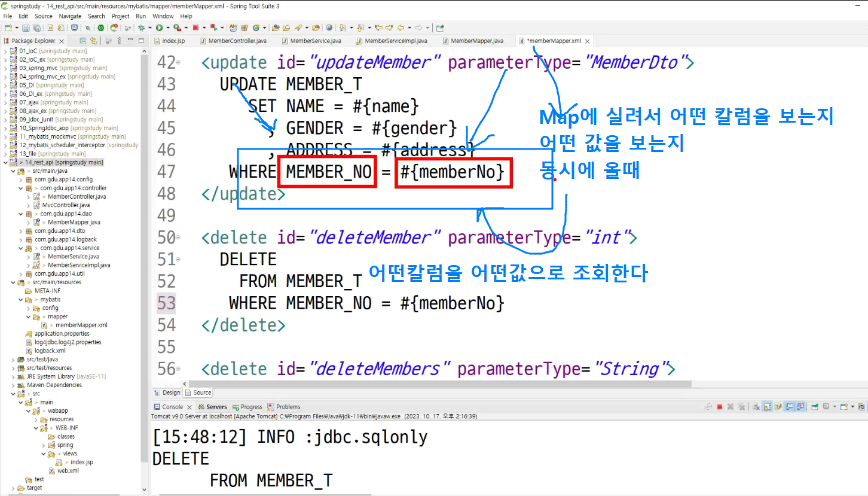Viewport: 868px width, 496px height.
Task: Collapse the com.gdu.app14.controller package
Action: click(x=21, y=188)
